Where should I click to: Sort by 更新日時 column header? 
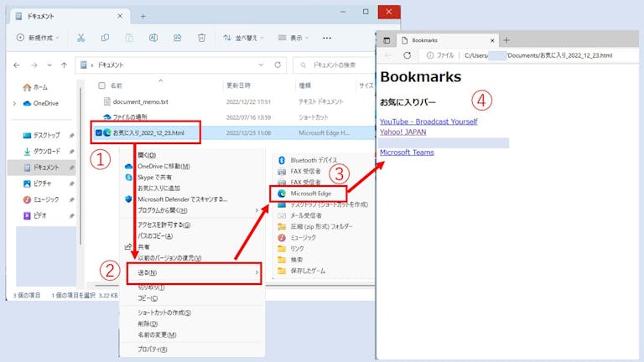click(238, 85)
